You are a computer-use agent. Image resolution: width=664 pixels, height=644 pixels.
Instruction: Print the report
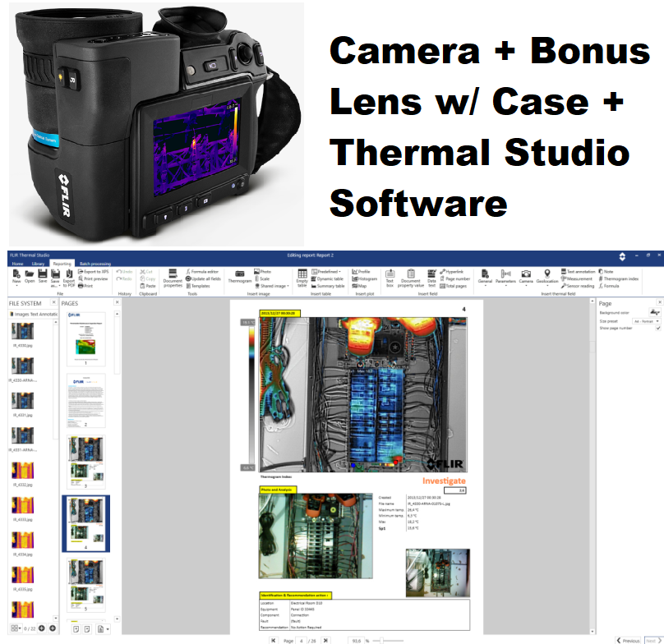[85, 286]
